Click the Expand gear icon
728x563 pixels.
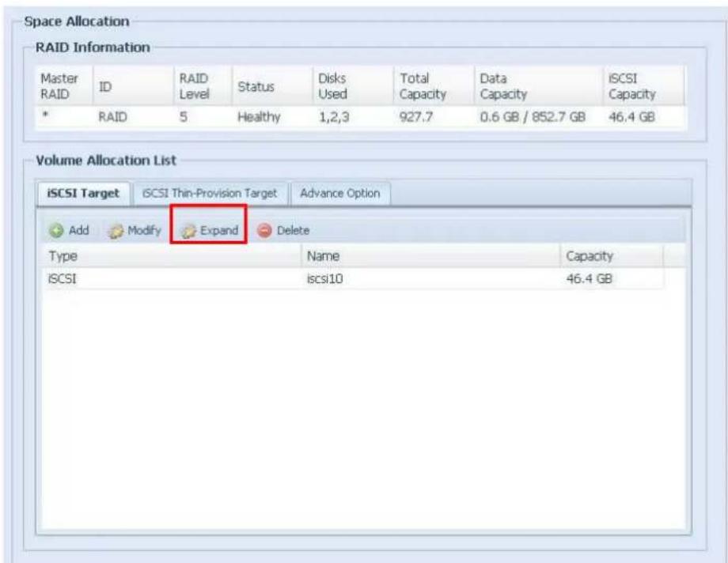point(188,231)
